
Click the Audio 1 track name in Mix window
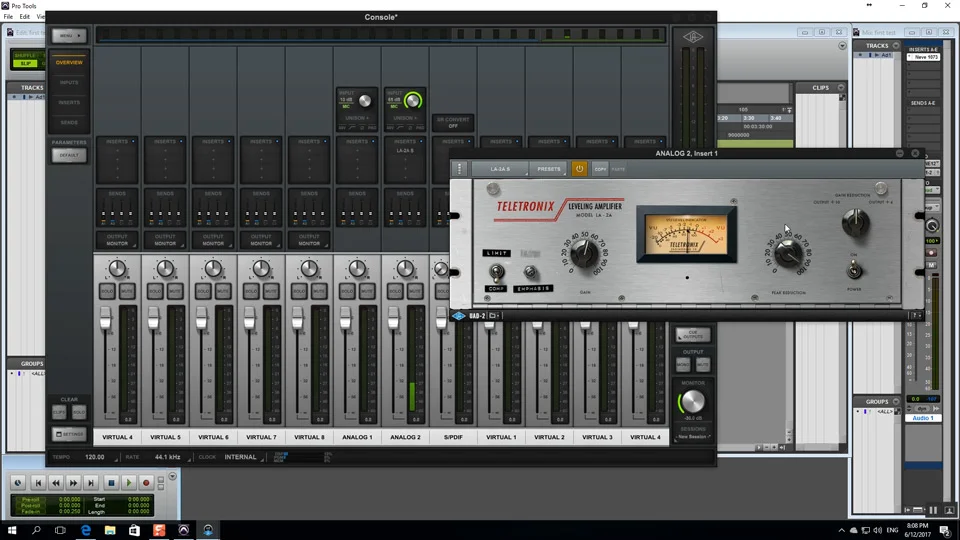[923, 418]
